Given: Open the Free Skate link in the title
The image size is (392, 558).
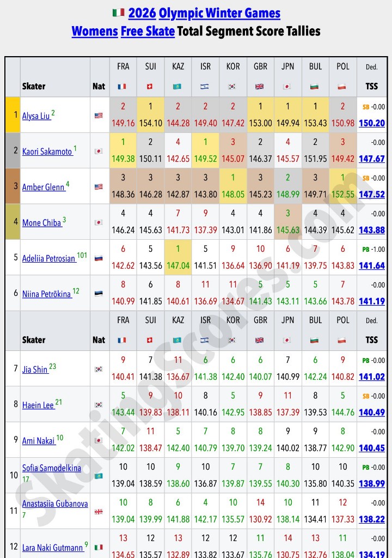Looking at the screenshot, I should tap(148, 31).
